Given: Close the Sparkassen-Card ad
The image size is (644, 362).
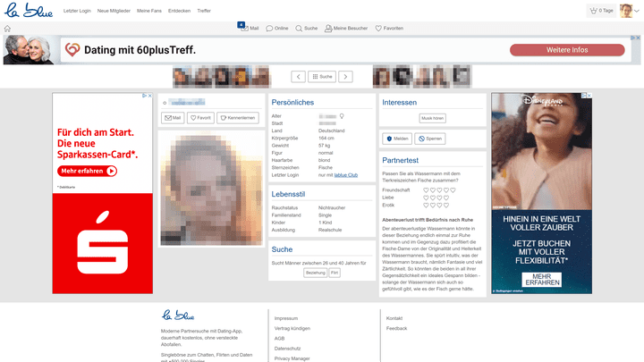Looking at the screenshot, I should click(150, 96).
